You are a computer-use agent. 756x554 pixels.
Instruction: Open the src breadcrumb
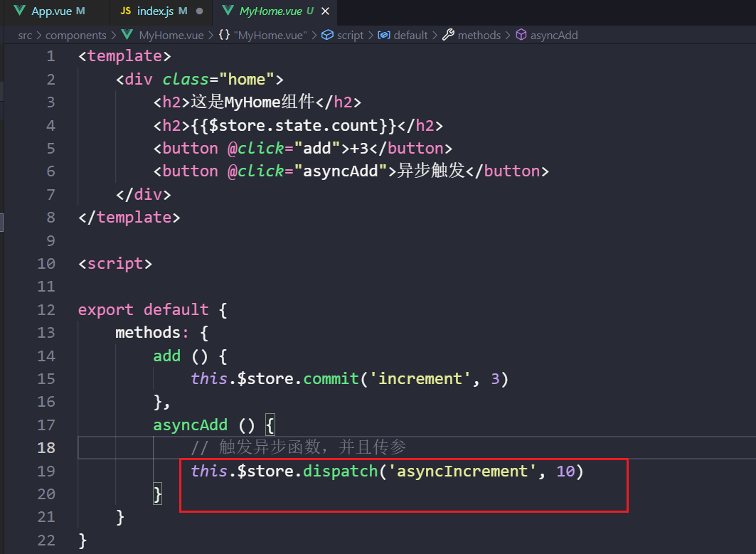(x=25, y=35)
